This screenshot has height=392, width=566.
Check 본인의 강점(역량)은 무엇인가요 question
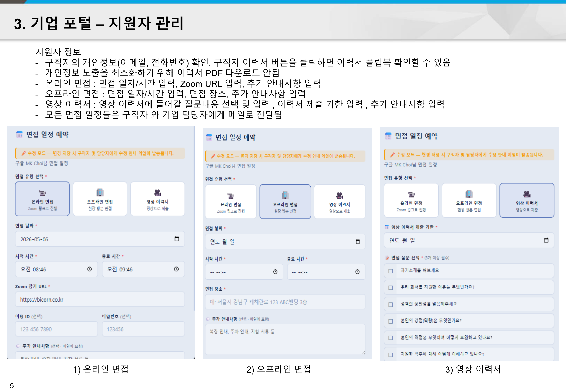390,321
